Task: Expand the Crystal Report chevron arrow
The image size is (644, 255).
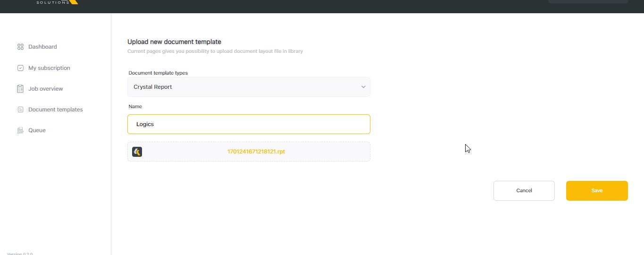Action: [363, 87]
